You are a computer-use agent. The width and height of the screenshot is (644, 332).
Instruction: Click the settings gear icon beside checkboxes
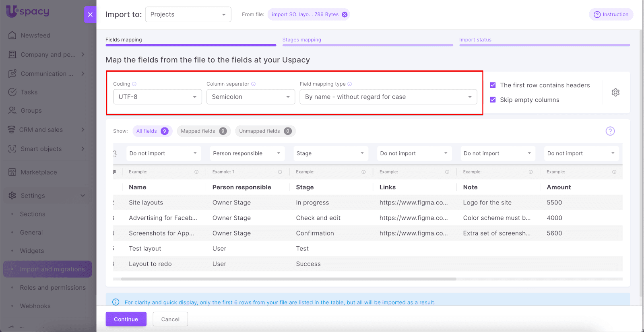coord(615,93)
